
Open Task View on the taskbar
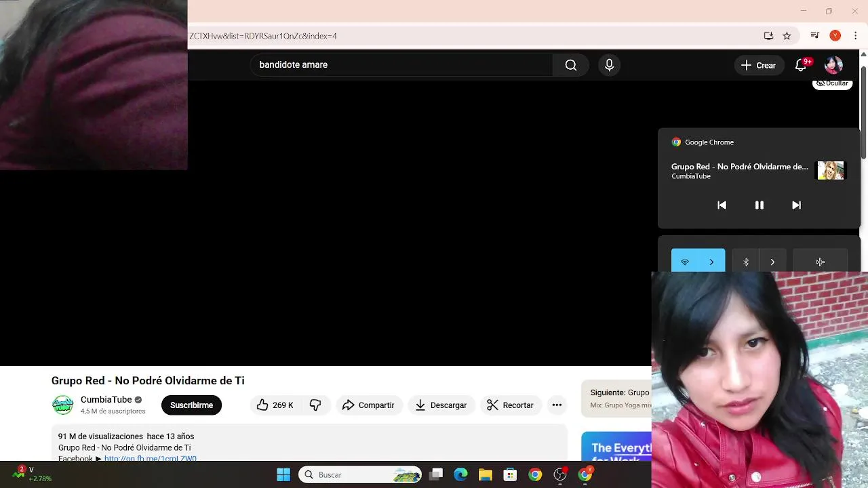[436, 474]
